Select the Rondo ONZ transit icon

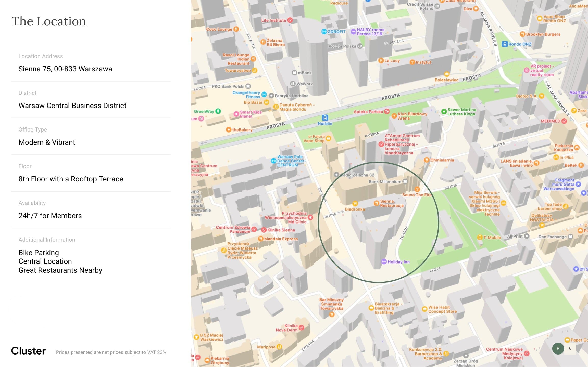pos(505,44)
